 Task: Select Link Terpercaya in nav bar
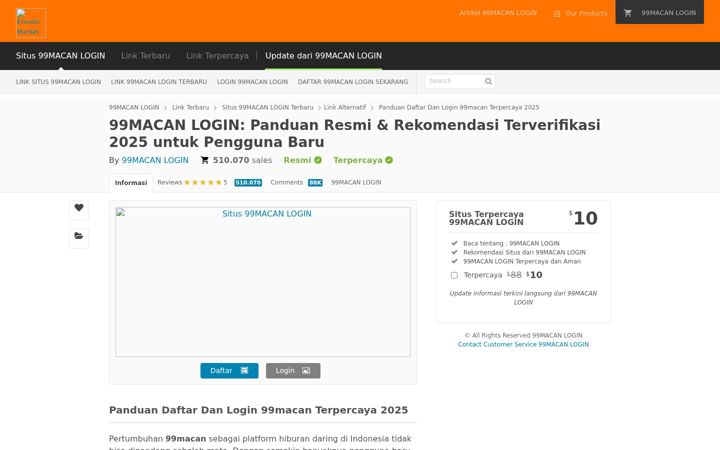(217, 56)
